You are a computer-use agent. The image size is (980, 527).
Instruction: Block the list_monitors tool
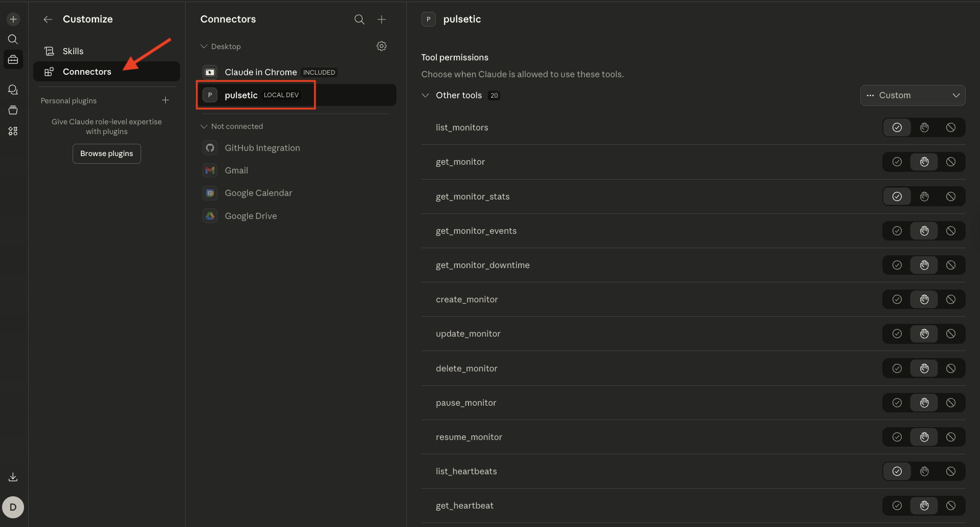(x=951, y=127)
